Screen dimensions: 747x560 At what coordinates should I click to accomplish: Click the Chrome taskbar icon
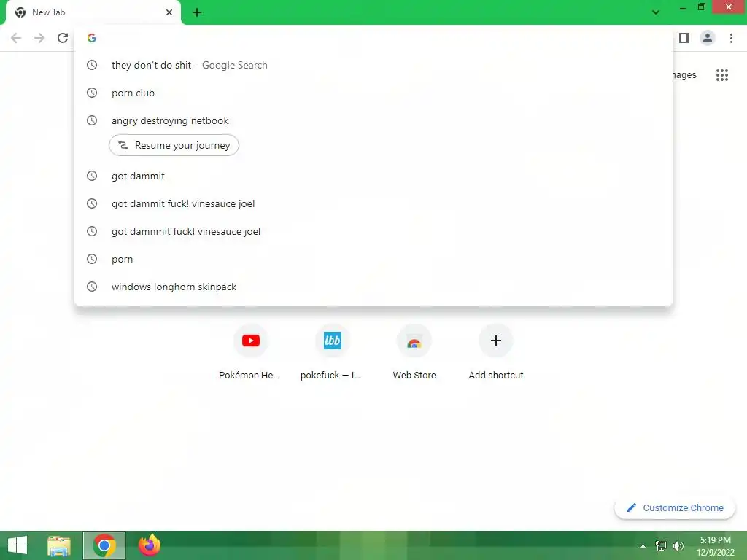click(104, 545)
